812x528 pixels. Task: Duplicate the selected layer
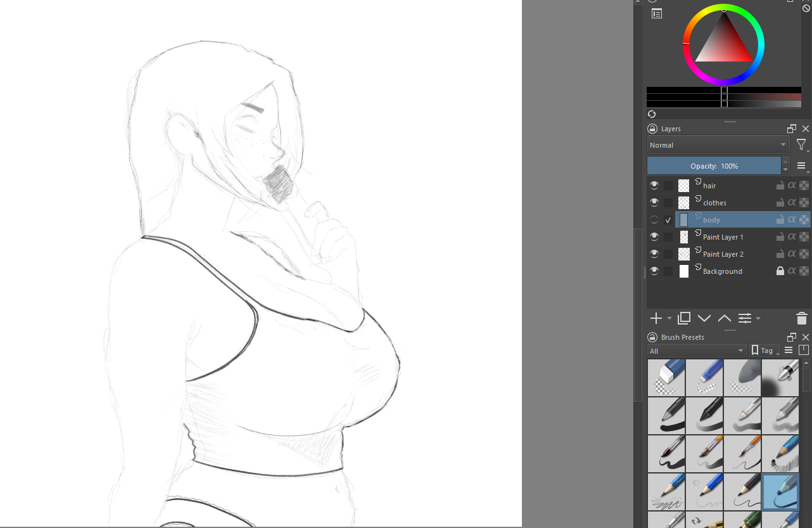[x=684, y=318]
